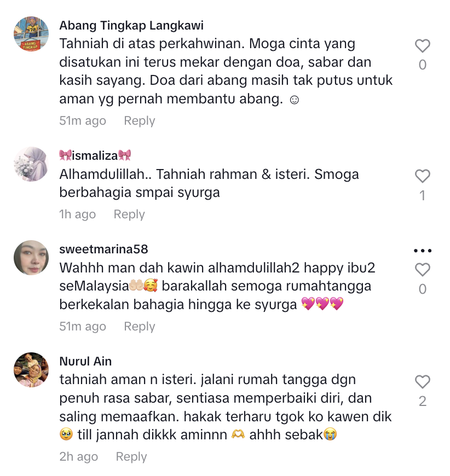
Task: Tap the heart on Nurul Ain's comment
Action: (422, 382)
